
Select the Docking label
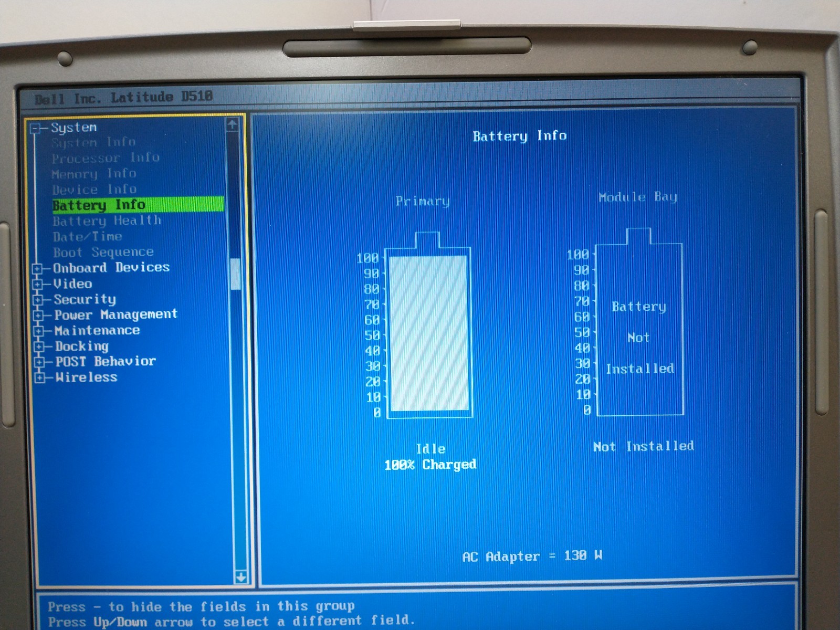(x=82, y=346)
